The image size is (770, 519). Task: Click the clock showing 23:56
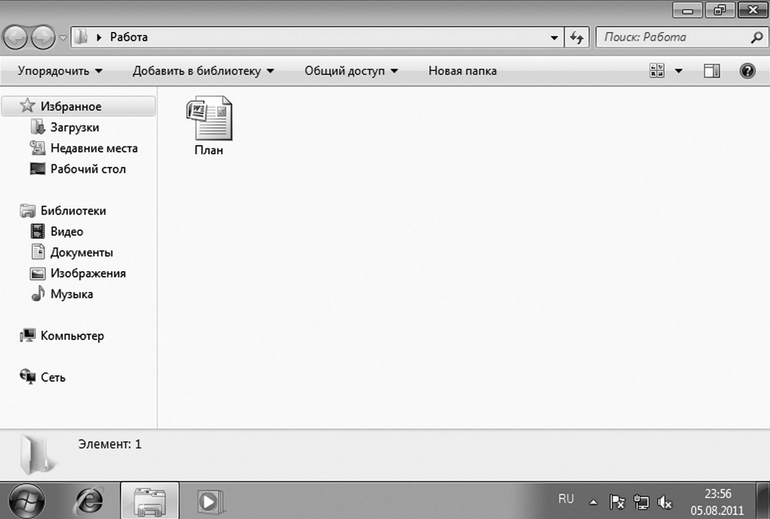[x=717, y=501]
